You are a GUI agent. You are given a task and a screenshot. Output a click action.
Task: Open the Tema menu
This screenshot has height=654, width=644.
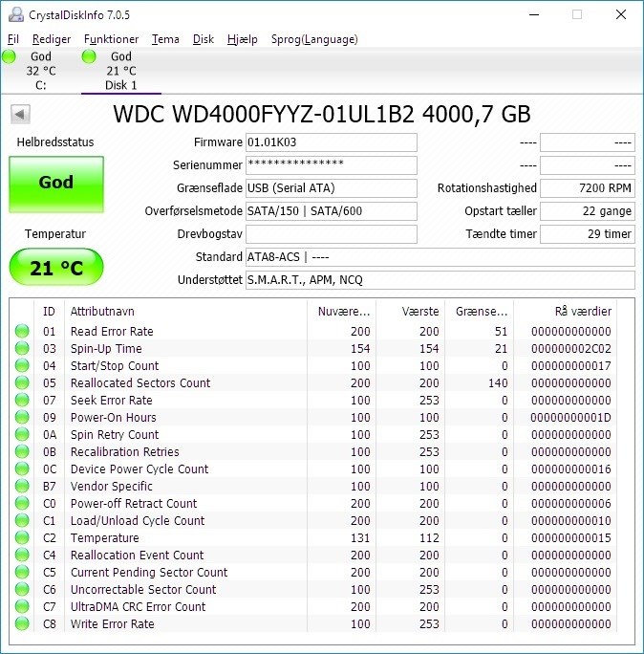point(165,39)
